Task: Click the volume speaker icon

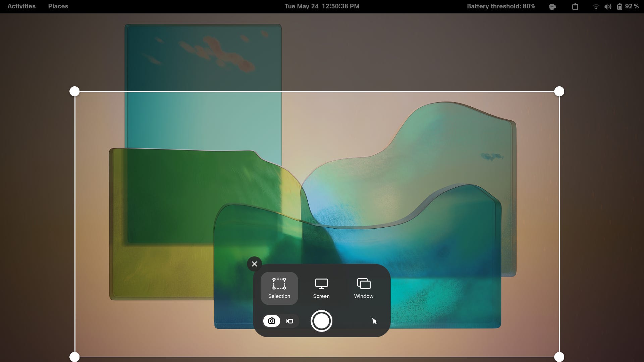Action: 607,7
